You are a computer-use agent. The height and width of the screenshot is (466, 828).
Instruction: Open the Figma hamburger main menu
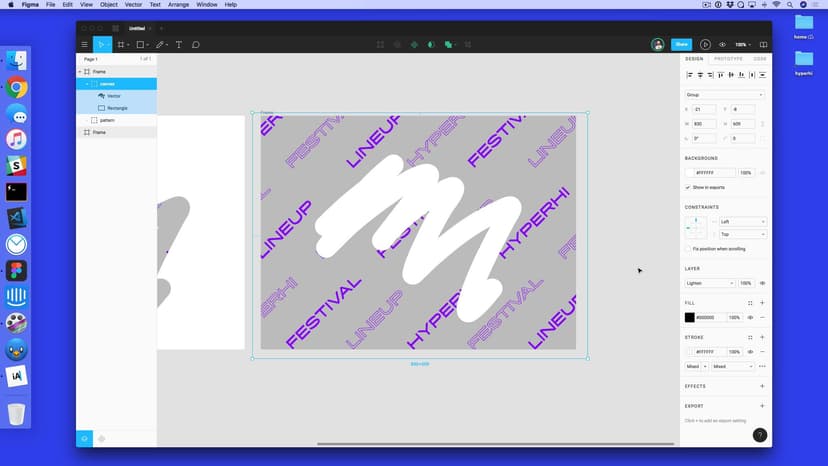click(85, 45)
